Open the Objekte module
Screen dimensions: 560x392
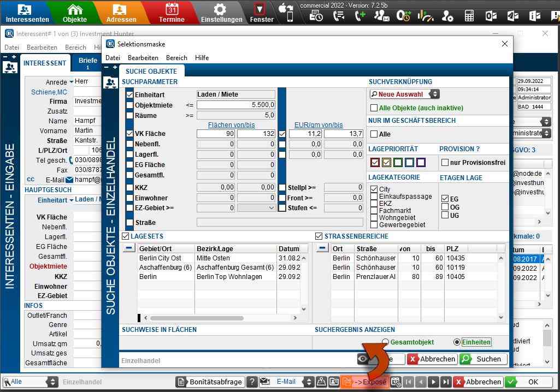pyautogui.click(x=75, y=13)
